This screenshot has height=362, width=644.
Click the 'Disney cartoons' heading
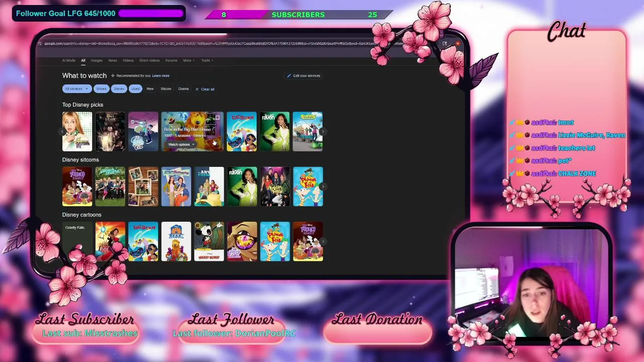[x=82, y=215]
